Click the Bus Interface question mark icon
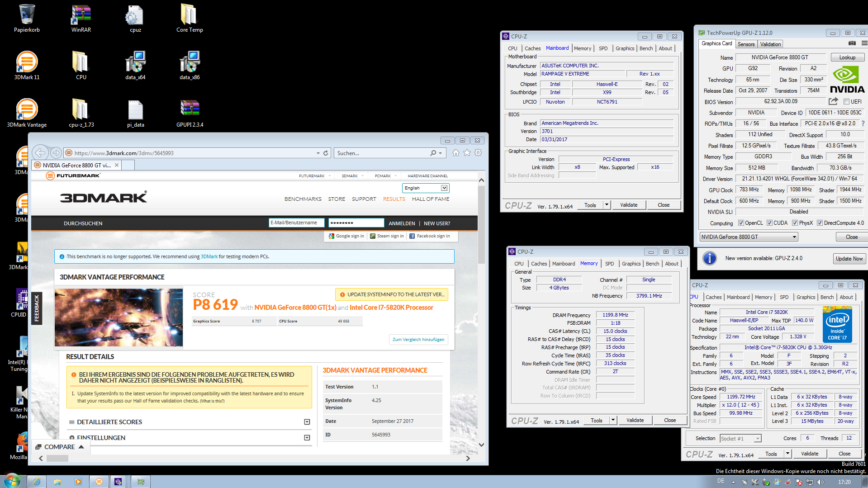 [863, 123]
